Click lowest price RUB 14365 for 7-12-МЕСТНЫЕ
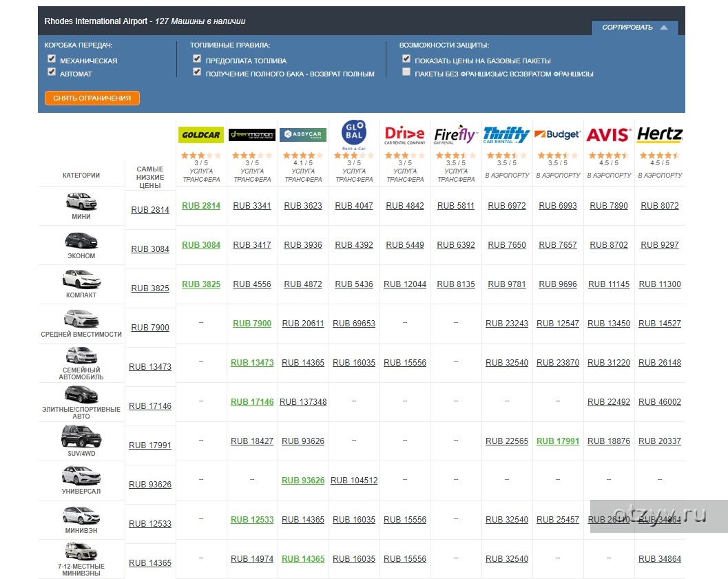 (150, 562)
